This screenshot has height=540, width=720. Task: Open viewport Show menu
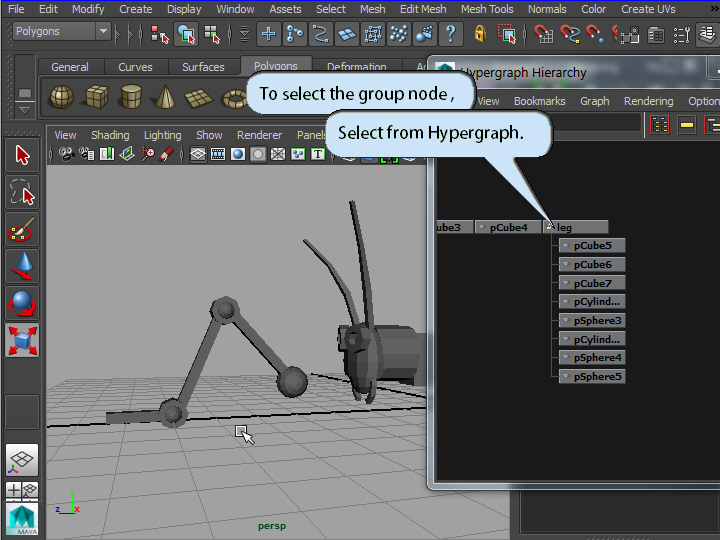209,135
